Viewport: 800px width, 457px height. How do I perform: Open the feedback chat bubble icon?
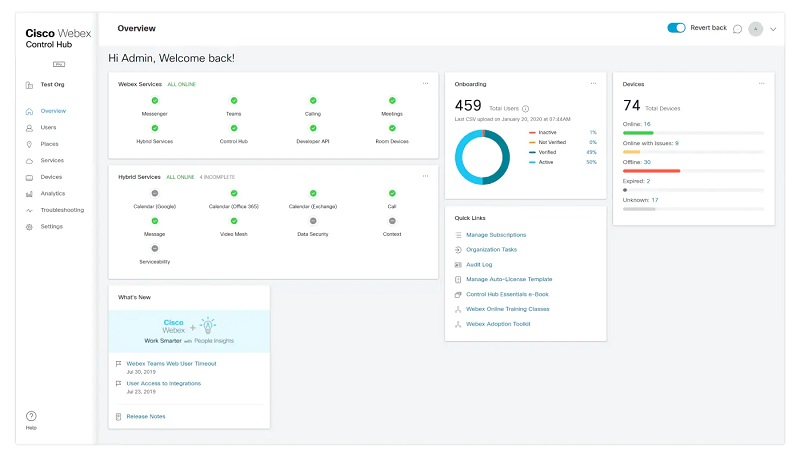tap(737, 29)
